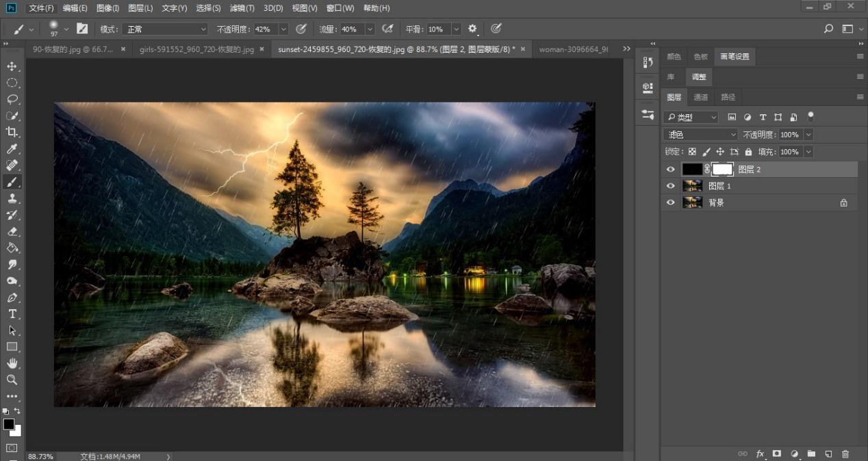Toggle visibility of 背景 layer
The height and width of the screenshot is (461, 868).
[671, 202]
